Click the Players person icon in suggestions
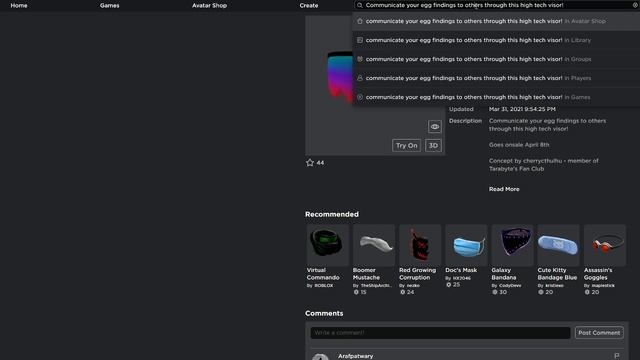 point(360,78)
